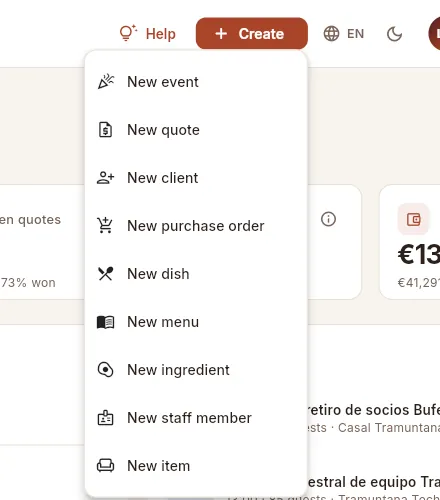This screenshot has height=500, width=440.
Task: Open the user avatar menu
Action: tap(434, 34)
